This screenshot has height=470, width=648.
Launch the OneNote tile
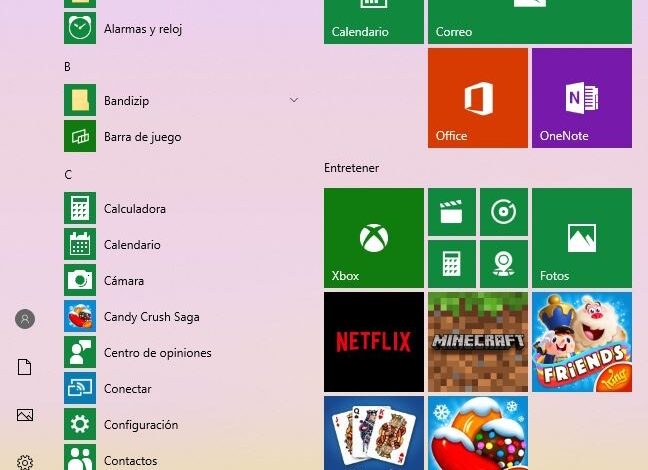tap(582, 98)
